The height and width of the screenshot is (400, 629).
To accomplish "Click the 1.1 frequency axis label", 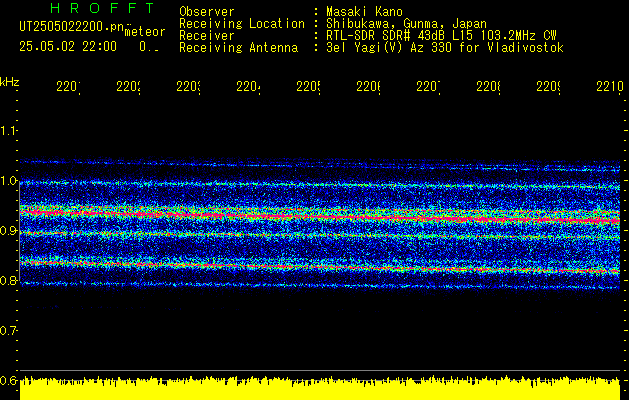I will [x=8, y=131].
